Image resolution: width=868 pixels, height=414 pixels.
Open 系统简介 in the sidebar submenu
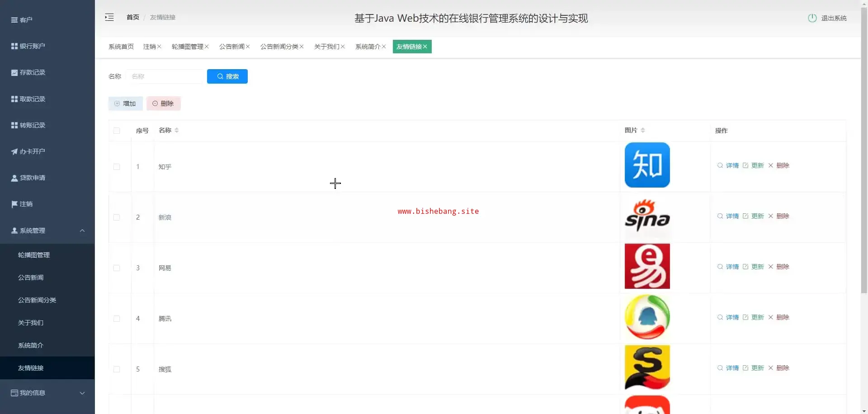[47, 345]
